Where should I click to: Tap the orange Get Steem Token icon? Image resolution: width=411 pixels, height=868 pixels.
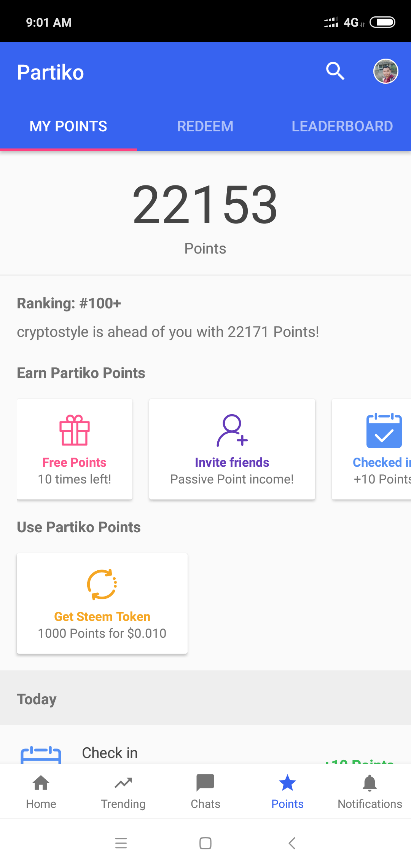[x=102, y=584]
